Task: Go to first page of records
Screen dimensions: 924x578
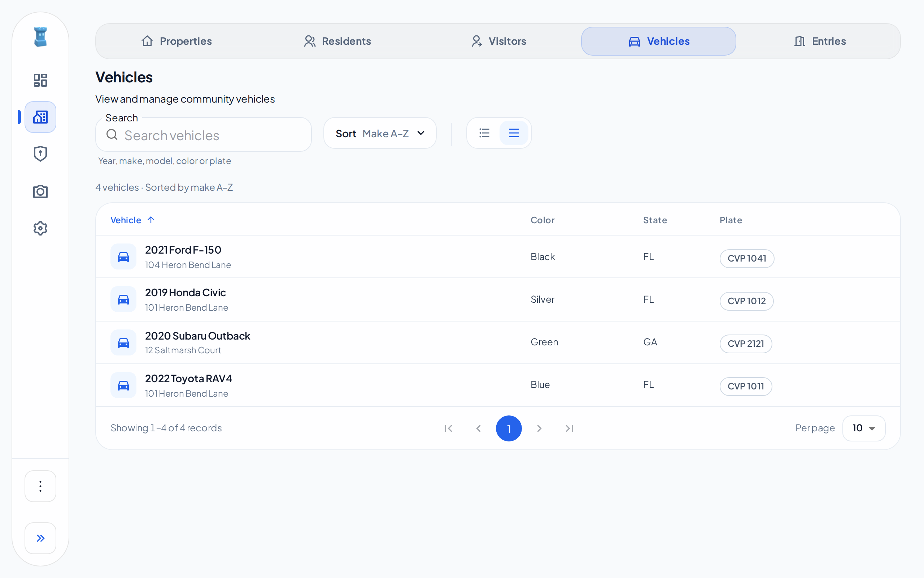Action: (448, 428)
